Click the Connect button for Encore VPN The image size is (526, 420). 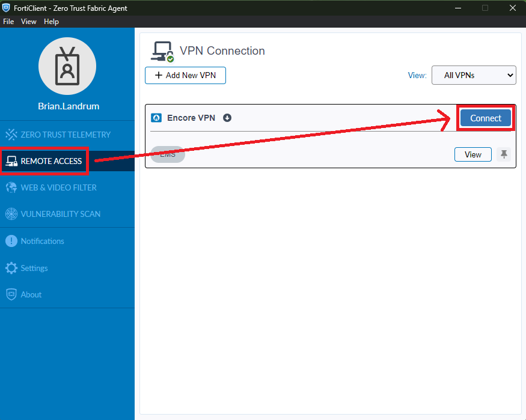(x=485, y=118)
